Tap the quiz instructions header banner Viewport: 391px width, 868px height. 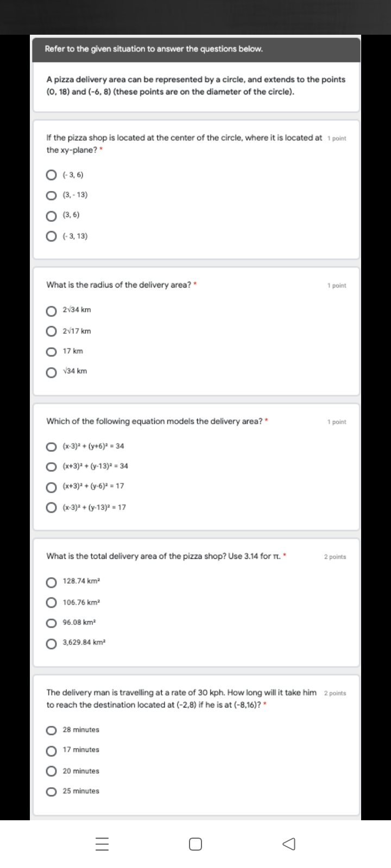point(196,49)
